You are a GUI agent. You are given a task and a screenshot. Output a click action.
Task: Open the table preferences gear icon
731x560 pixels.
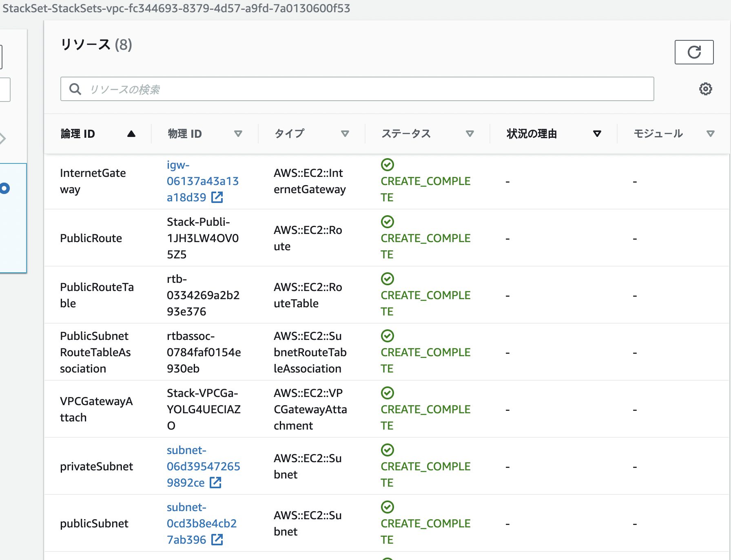point(705,89)
